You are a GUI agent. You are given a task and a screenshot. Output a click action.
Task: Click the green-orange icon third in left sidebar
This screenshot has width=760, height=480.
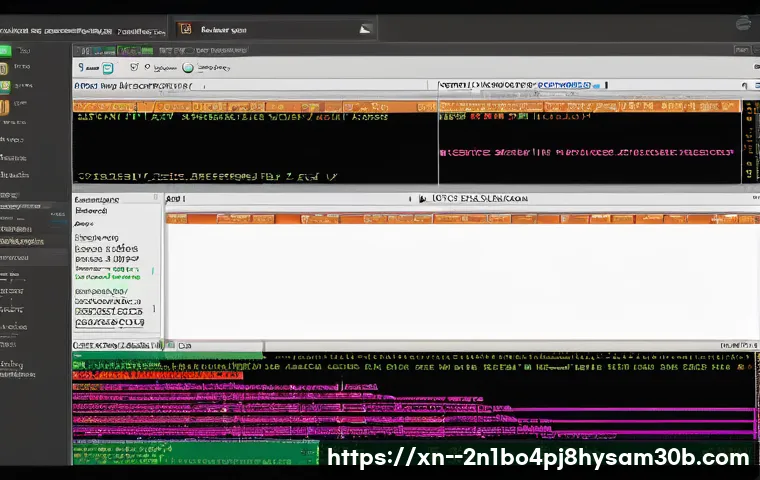5,88
